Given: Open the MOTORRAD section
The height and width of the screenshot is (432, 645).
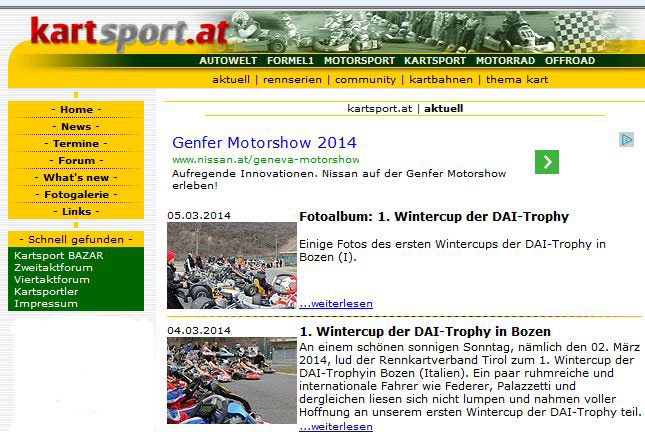Looking at the screenshot, I should [x=506, y=60].
